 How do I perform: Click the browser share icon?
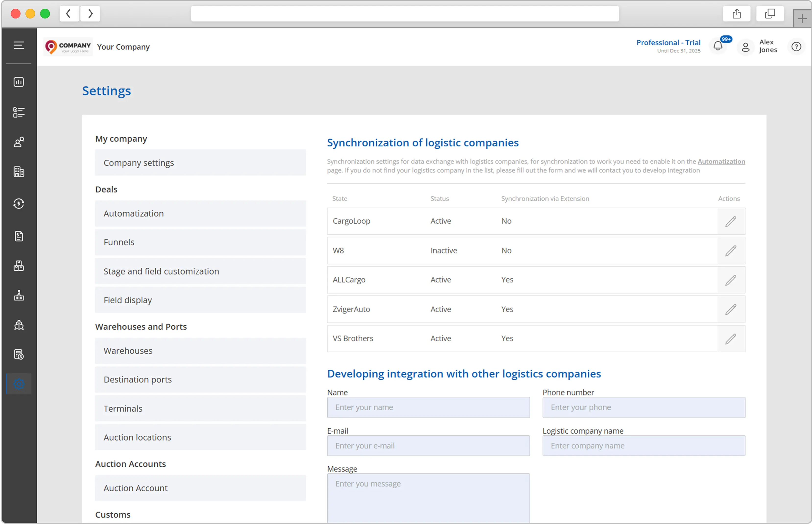click(x=737, y=14)
